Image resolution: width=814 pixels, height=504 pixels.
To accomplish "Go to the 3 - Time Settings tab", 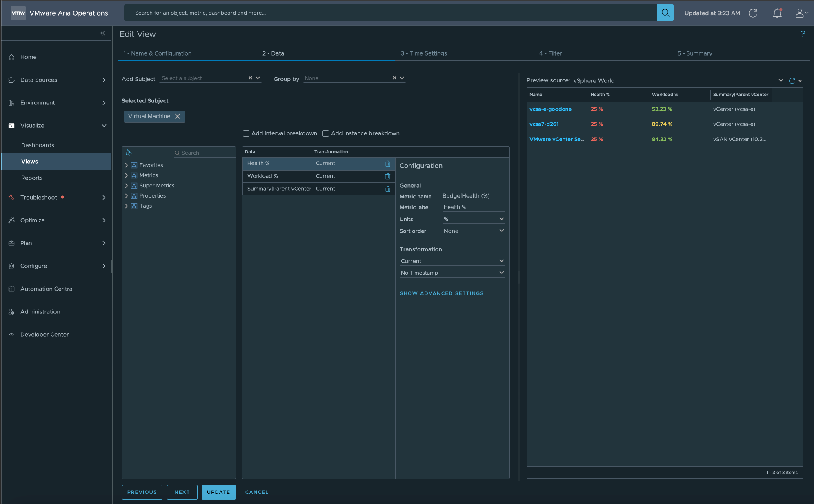I will [x=423, y=53].
